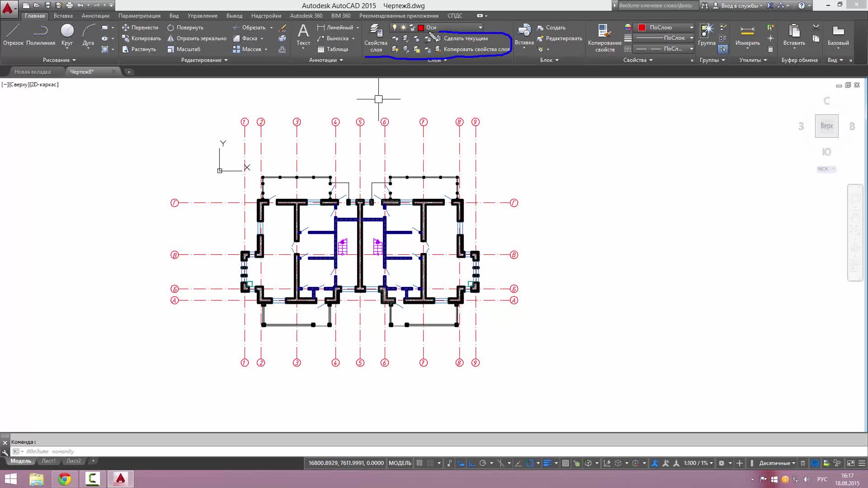The width and height of the screenshot is (868, 488).
Task: Click the red Оси layer color swatch
Action: (x=421, y=28)
